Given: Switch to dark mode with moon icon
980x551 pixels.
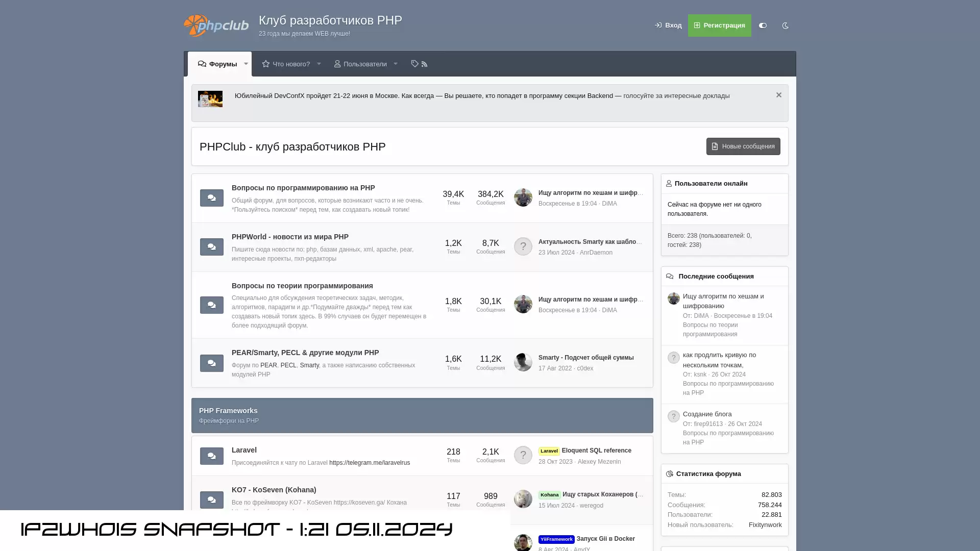Looking at the screenshot, I should (786, 26).
